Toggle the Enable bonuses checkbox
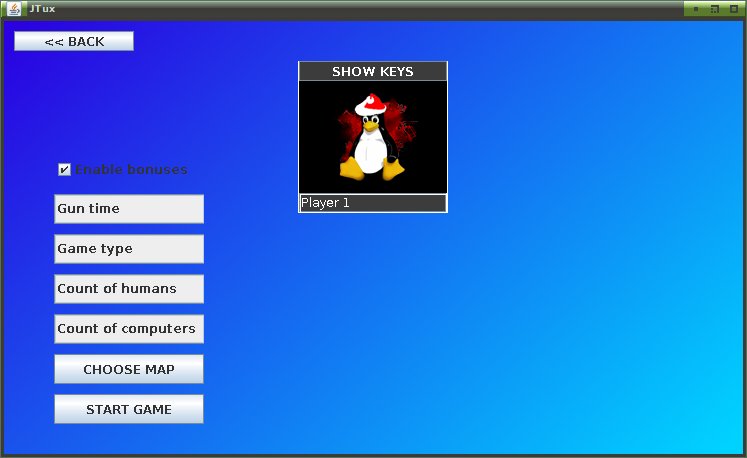The image size is (747, 458). pyautogui.click(x=64, y=169)
